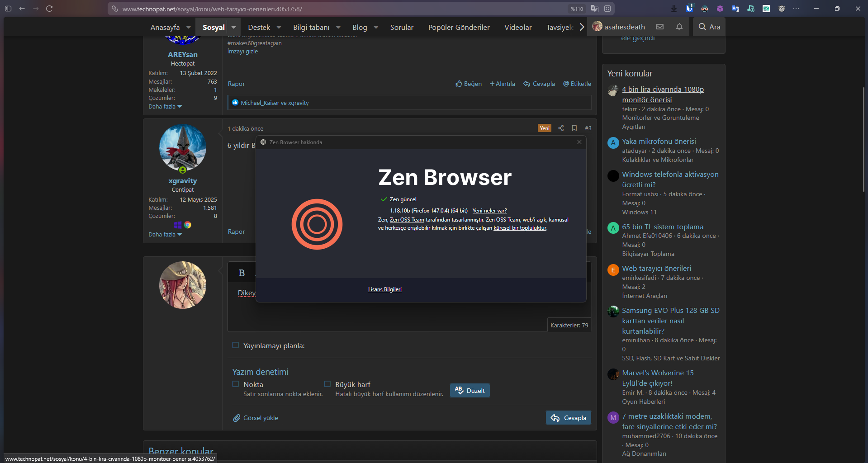Image resolution: width=868 pixels, height=463 pixels.
Task: Go back to the previous page
Action: 22,9
